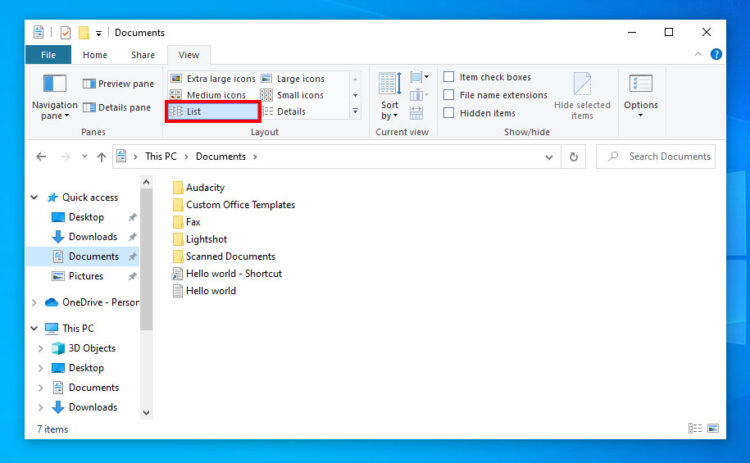Go up one folder level arrow
This screenshot has height=463, width=750.
101,157
